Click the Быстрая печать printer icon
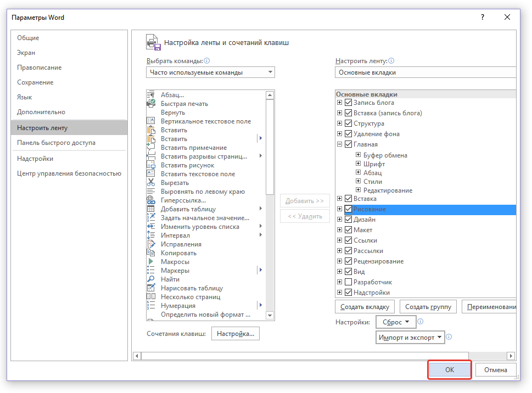 click(151, 104)
